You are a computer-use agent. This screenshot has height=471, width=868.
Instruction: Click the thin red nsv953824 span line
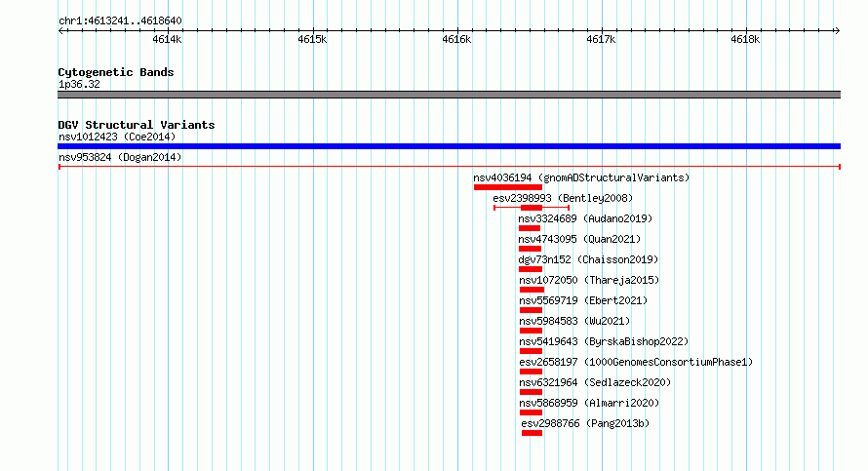click(x=449, y=167)
